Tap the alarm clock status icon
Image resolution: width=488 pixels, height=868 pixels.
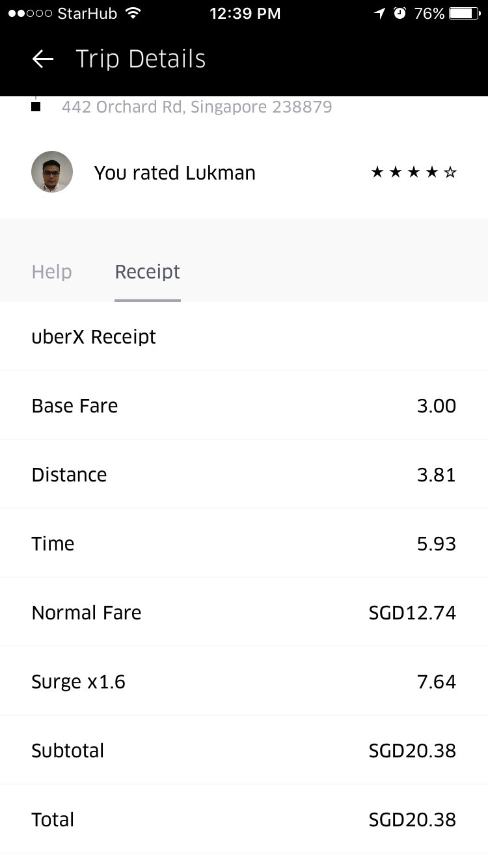tap(399, 13)
